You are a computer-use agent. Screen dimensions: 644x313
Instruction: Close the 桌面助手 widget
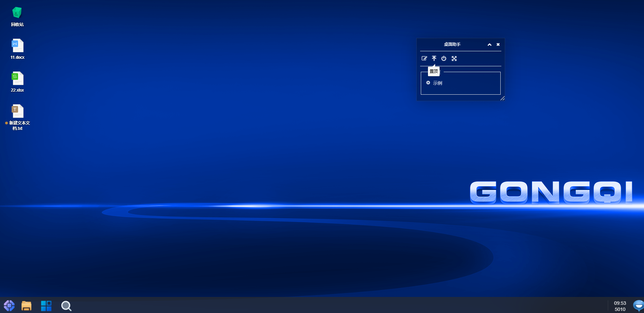point(498,44)
